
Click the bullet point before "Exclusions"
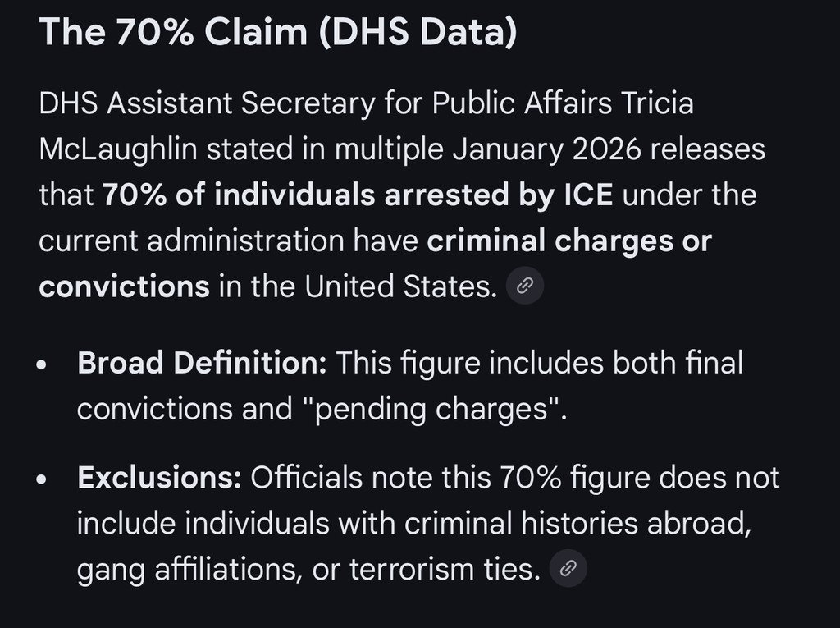[42, 480]
